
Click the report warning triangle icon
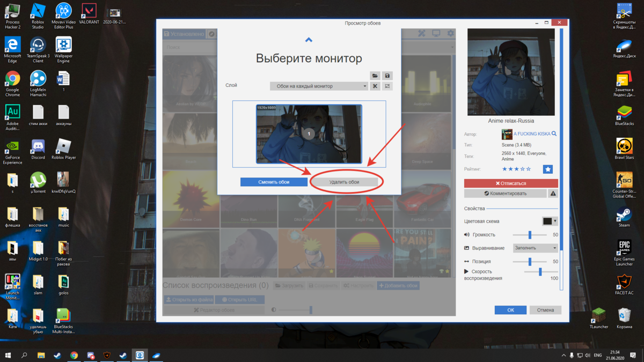point(553,194)
